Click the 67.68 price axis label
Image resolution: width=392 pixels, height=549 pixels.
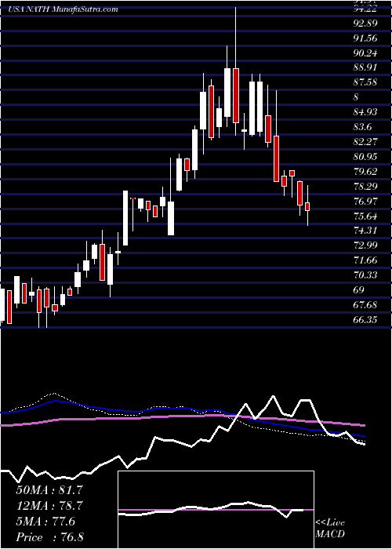point(365,305)
